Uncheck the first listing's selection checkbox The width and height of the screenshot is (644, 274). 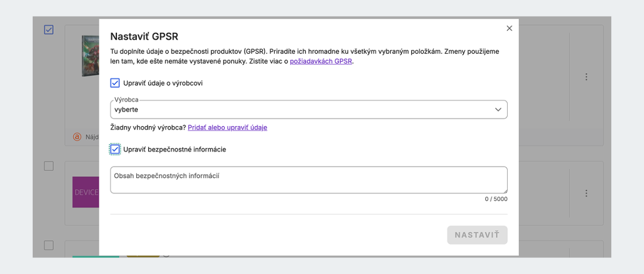(x=49, y=30)
